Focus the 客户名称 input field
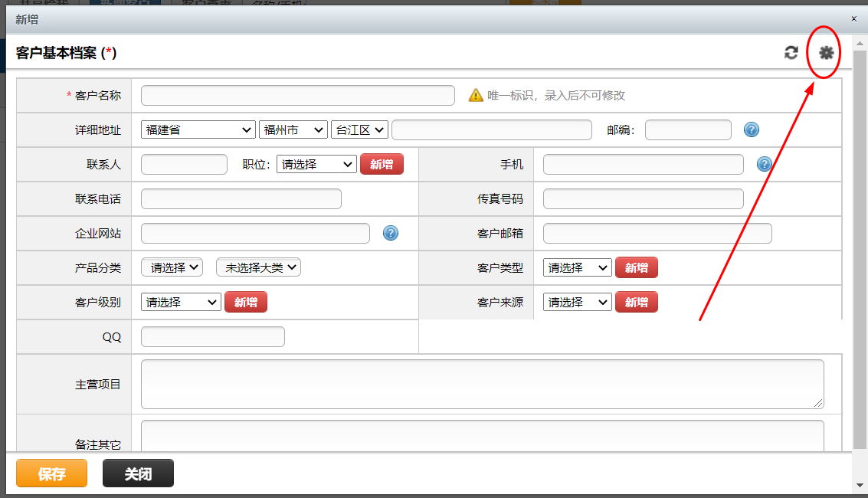 [x=298, y=95]
